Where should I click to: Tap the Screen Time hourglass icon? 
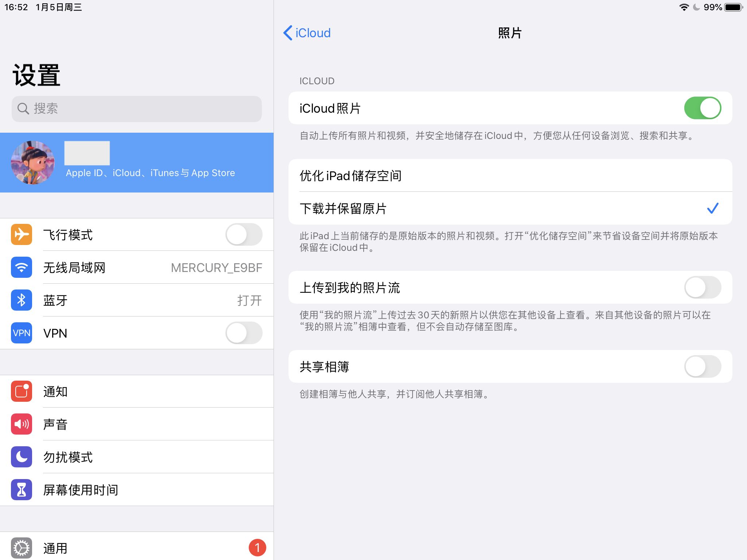22,490
